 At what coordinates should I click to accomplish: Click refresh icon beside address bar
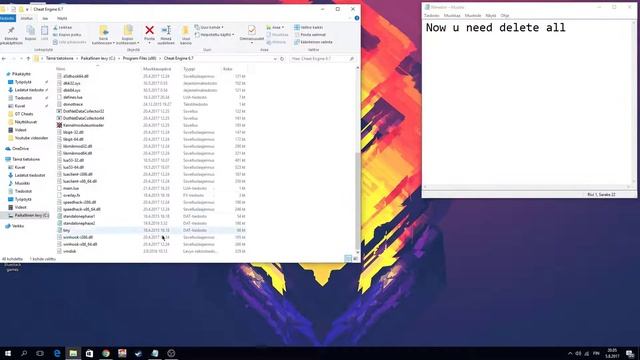[x=282, y=59]
